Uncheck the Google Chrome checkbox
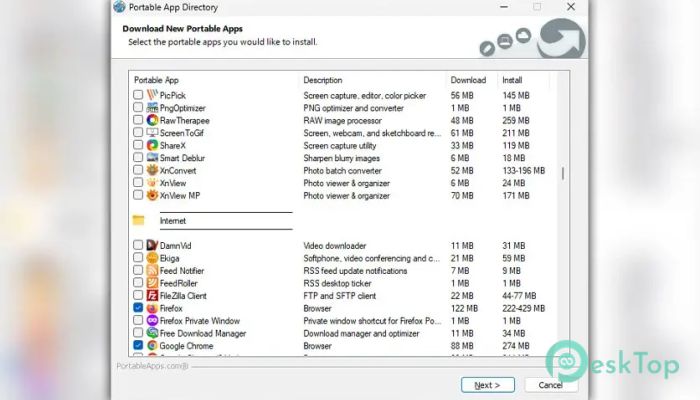 pyautogui.click(x=138, y=345)
